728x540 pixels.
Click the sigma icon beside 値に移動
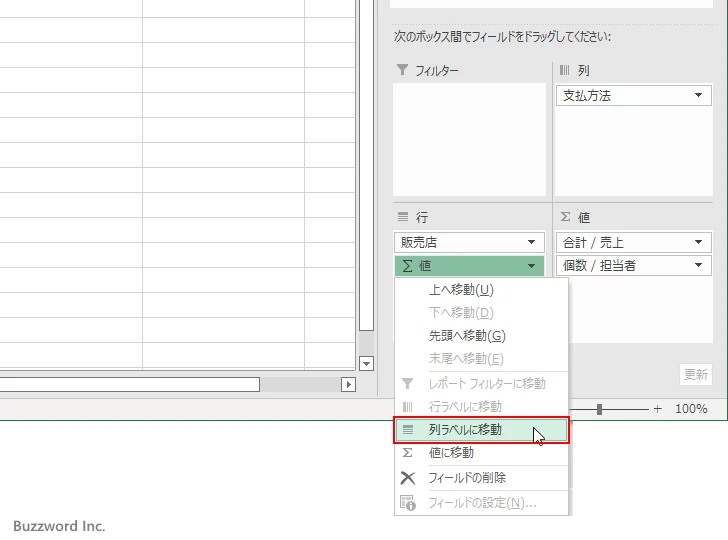click(x=408, y=453)
